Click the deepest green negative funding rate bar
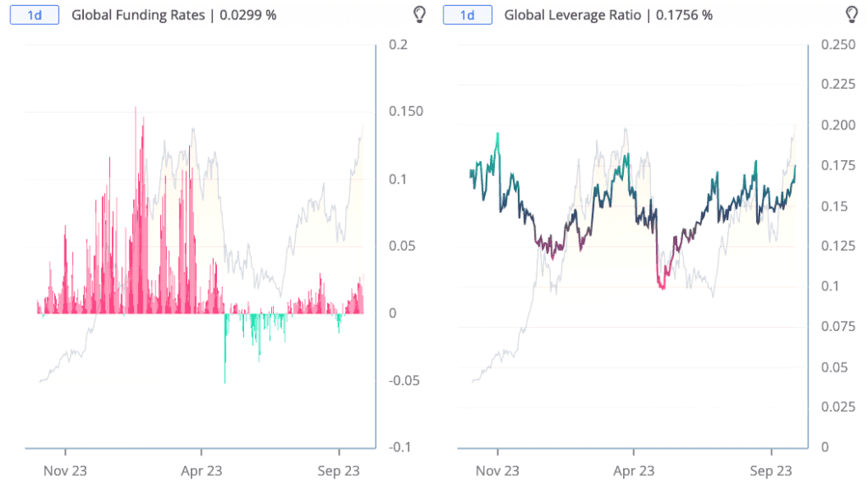The width and height of the screenshot is (868, 492). (x=225, y=356)
